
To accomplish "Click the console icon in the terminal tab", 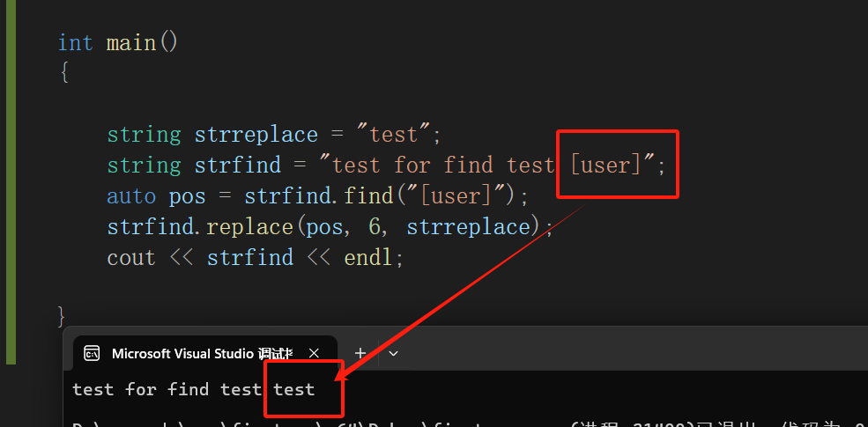I will [x=92, y=353].
